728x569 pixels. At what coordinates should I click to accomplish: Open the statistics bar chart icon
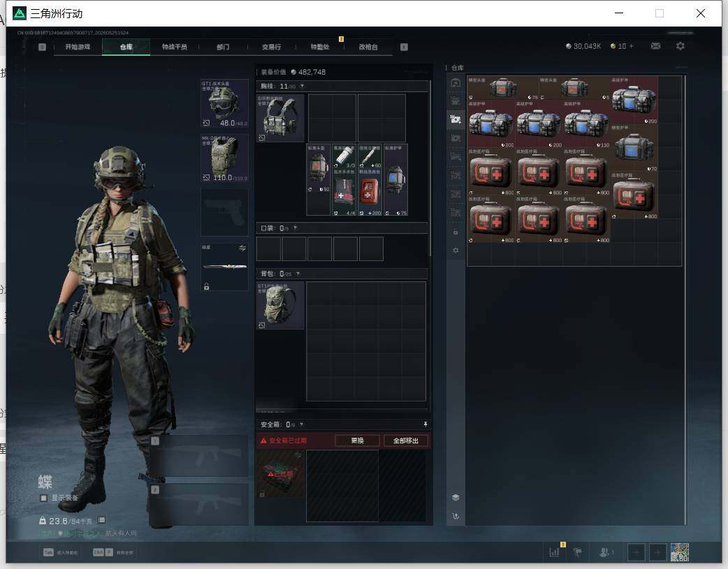[x=555, y=552]
